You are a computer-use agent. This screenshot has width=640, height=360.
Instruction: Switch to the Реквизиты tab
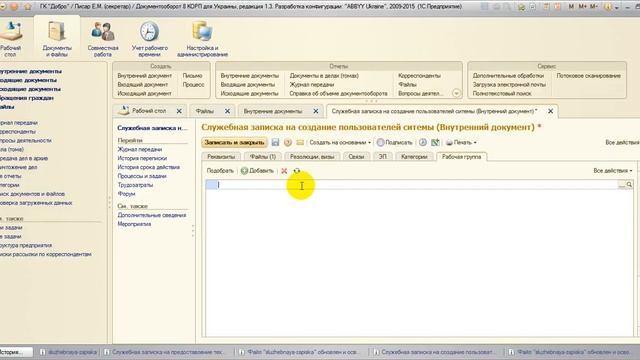(x=221, y=157)
